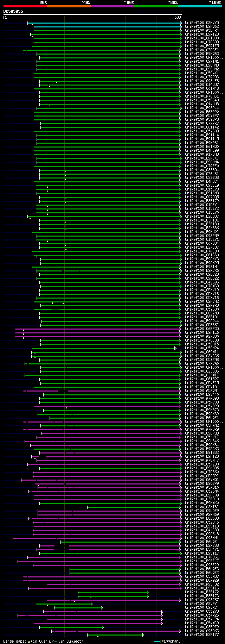The image size is (225, 644).
Task: Click the UniRef100_B9SP44 entry
Action: point(202,108)
